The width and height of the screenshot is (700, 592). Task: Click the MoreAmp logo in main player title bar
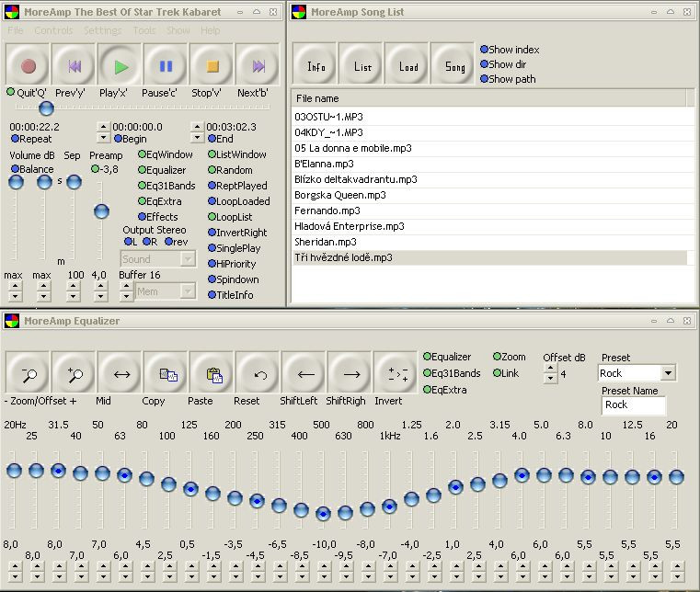(x=12, y=12)
